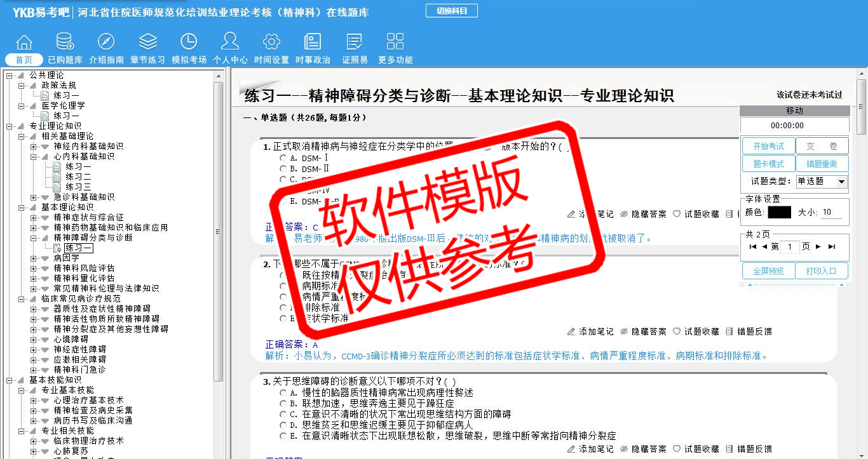Select the 精神科门急诊 tree row
This screenshot has width=868, height=459.
[x=79, y=370]
